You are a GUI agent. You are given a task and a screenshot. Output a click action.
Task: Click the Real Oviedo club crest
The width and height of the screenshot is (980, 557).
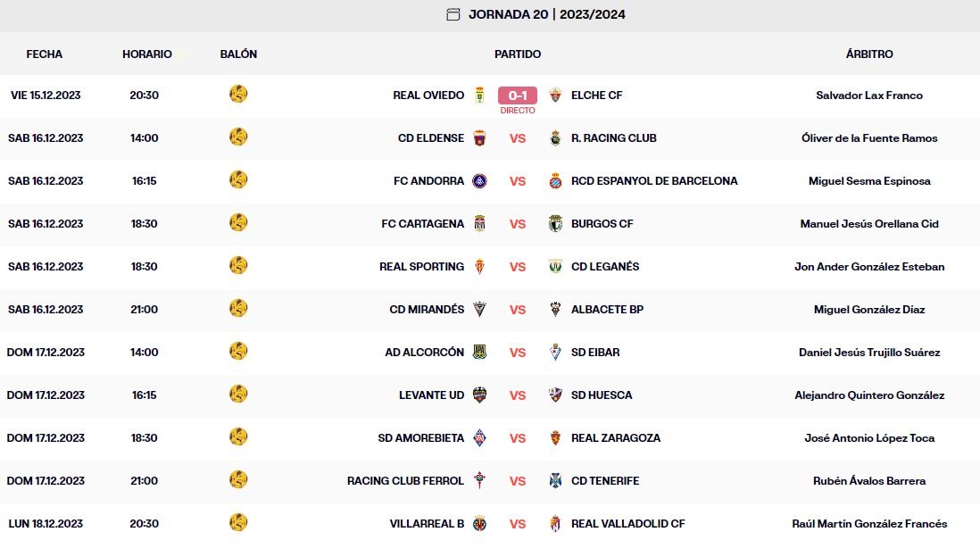point(479,96)
